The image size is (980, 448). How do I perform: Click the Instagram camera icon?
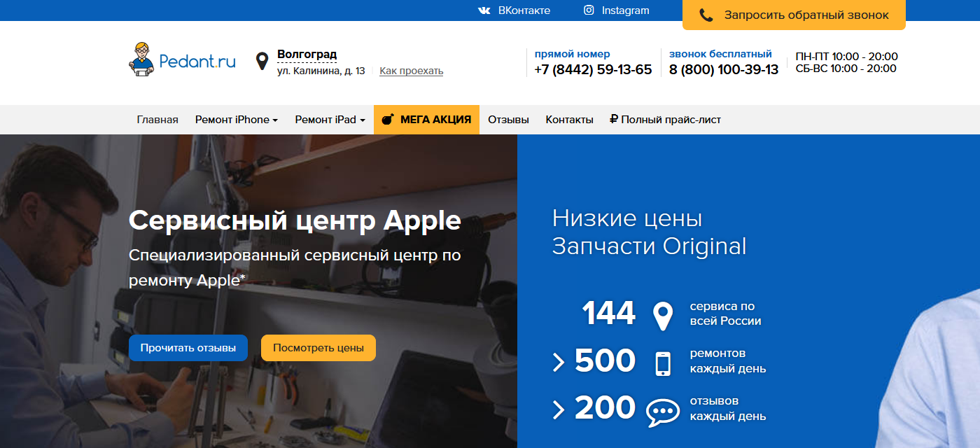click(589, 10)
